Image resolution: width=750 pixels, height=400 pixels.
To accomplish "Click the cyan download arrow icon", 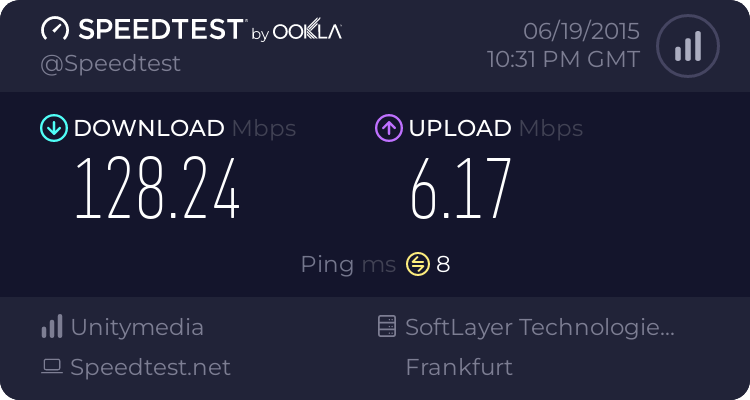I will click(54, 128).
